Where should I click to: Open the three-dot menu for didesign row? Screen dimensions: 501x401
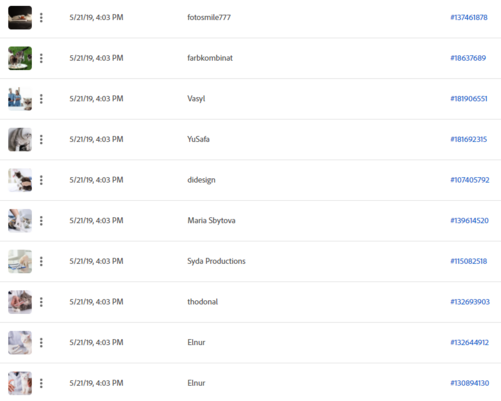[x=41, y=180]
